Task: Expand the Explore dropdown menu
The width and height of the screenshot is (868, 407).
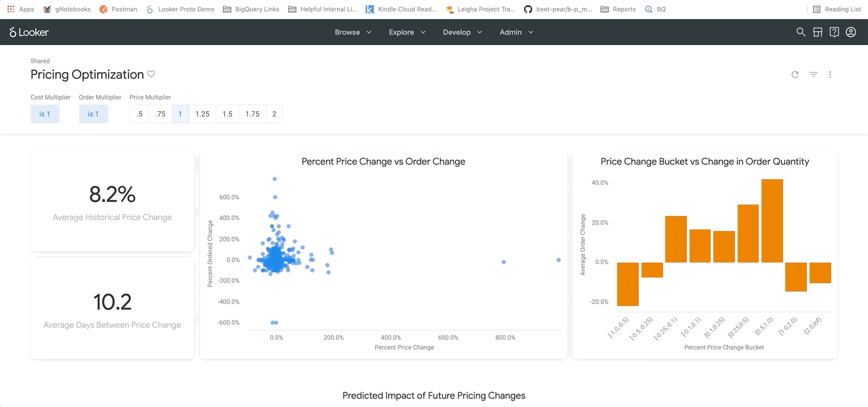Action: (x=407, y=32)
